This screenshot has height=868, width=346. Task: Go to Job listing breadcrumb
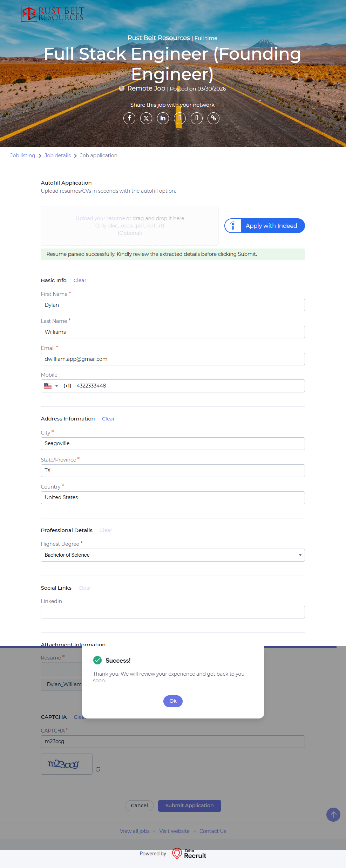(22, 155)
